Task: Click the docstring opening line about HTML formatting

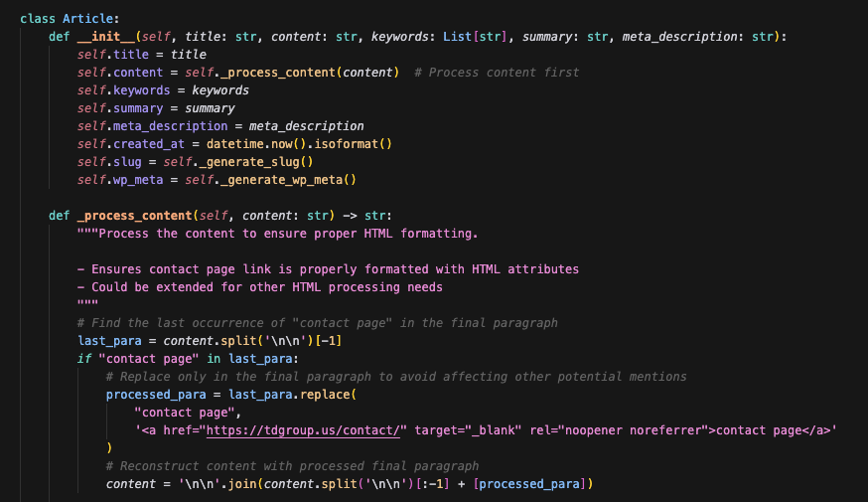Action: click(278, 234)
